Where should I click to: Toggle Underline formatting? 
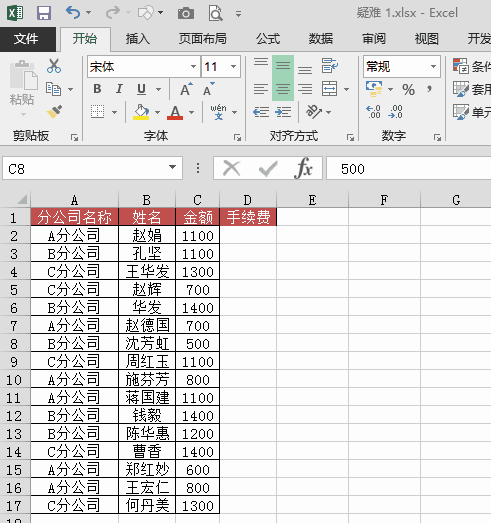click(x=141, y=89)
